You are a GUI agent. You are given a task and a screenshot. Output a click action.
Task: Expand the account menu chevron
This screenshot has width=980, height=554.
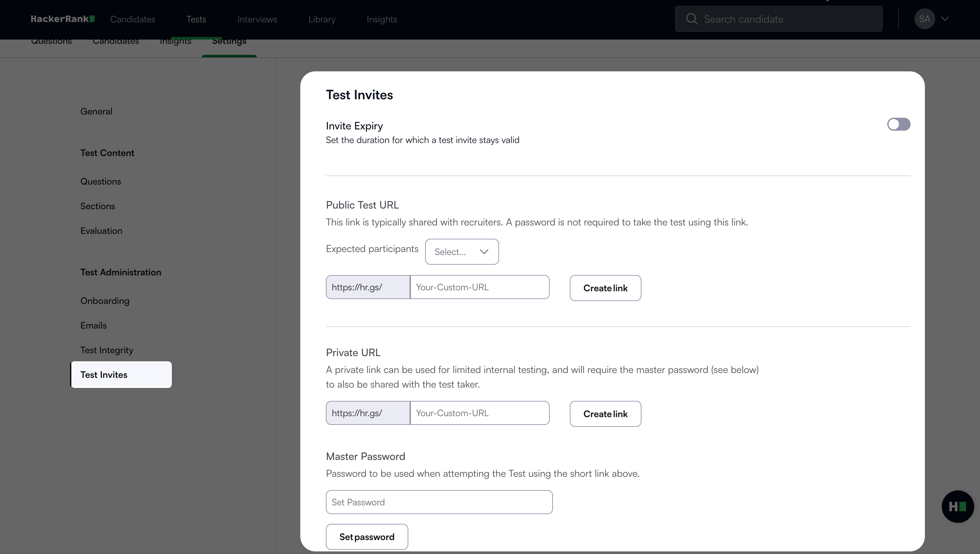click(945, 19)
